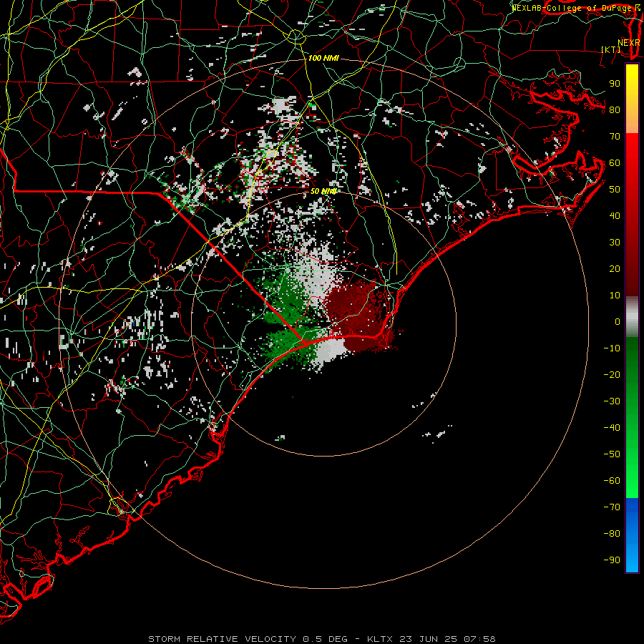This screenshot has width=644, height=644.
Task: Click "STORM RELATIVE VELOCITY" in the caption
Action: coord(222,639)
